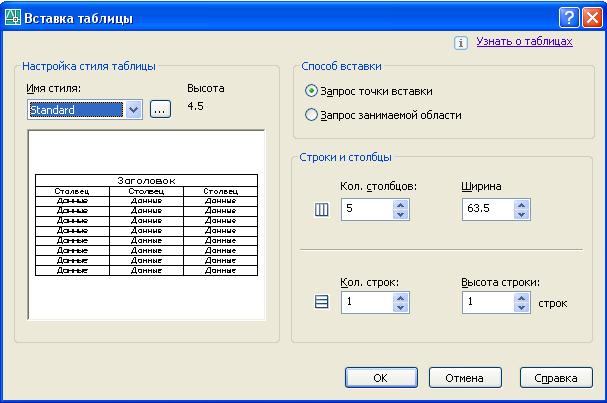
Task: Decrease Ширина value with down arrow
Action: tap(521, 215)
